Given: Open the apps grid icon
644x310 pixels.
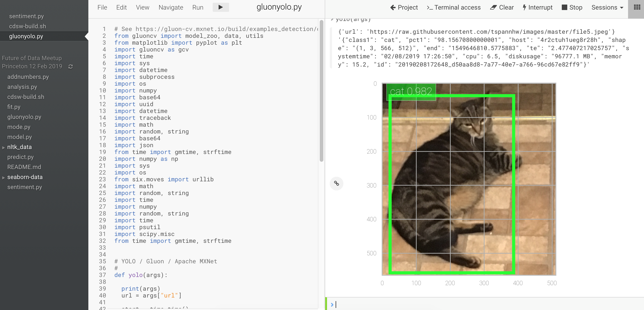Looking at the screenshot, I should tap(637, 7).
